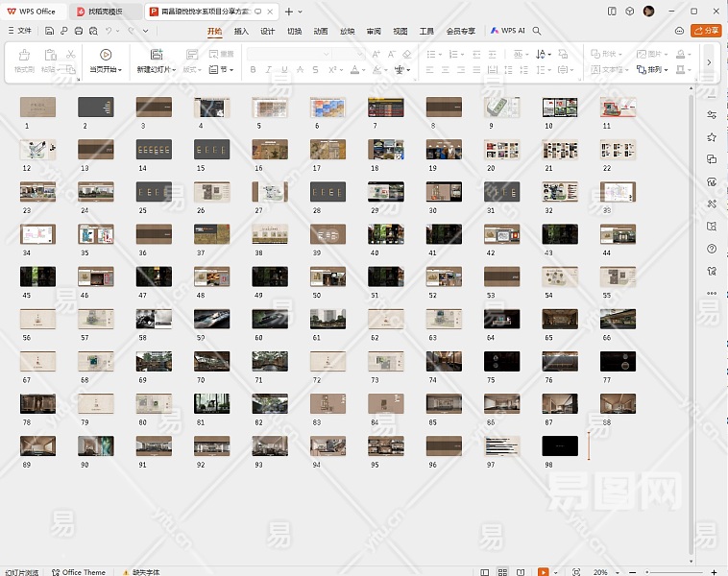Switch to normal view in status bar
The height and width of the screenshot is (576, 728).
pos(487,572)
